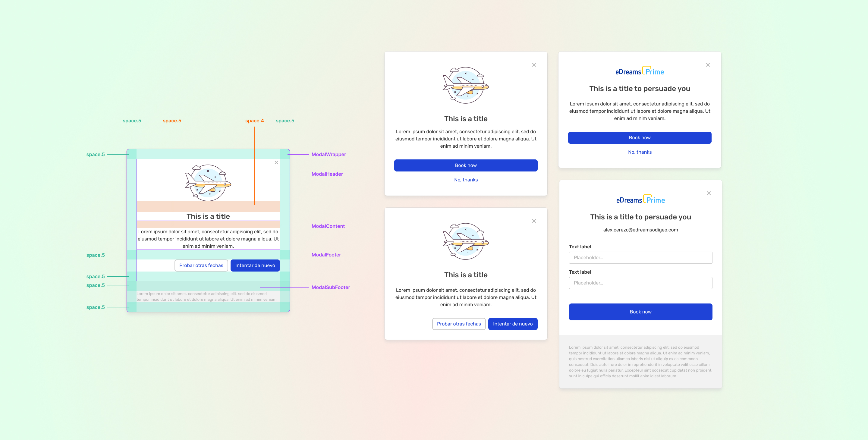
Task: Select No, thanks link in top-center modal
Action: (x=465, y=180)
